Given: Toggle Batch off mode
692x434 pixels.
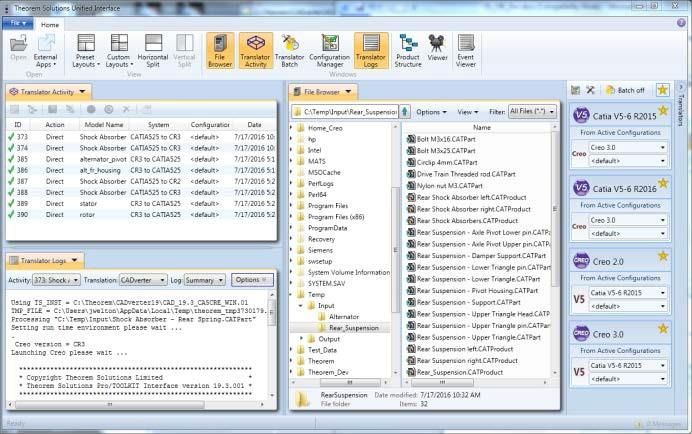Looking at the screenshot, I should tap(626, 90).
